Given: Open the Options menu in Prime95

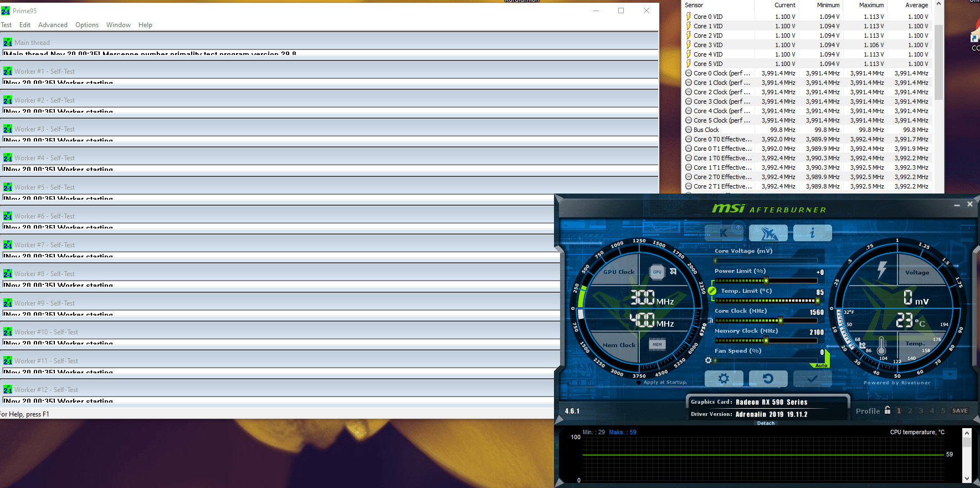Looking at the screenshot, I should [x=87, y=25].
